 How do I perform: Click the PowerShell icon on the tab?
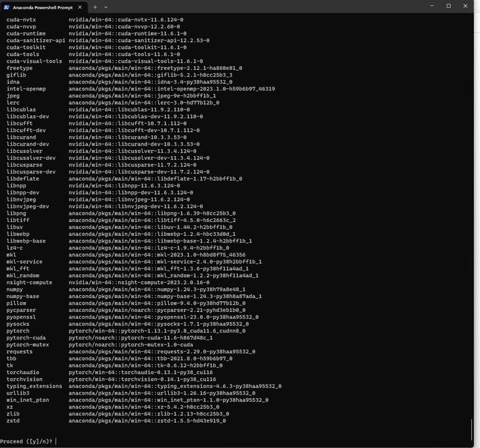click(7, 7)
